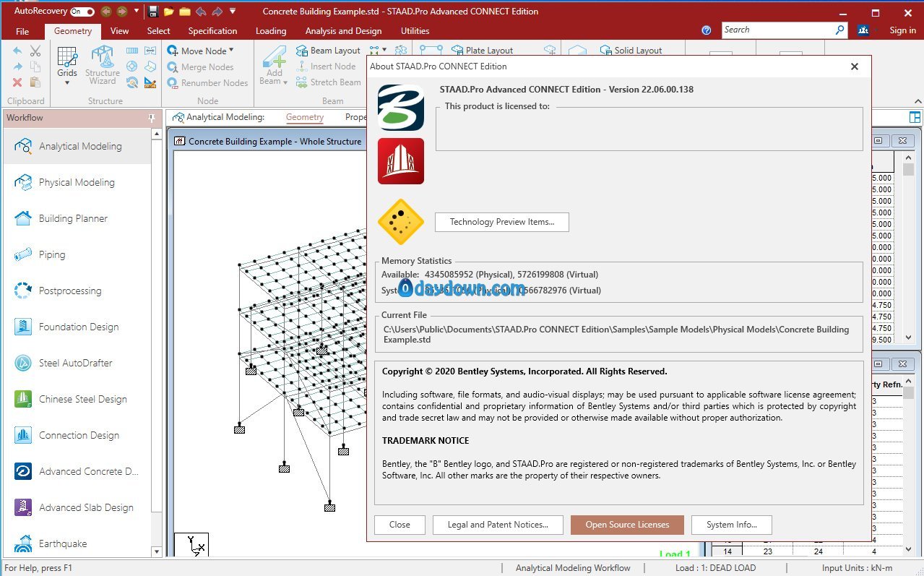Click the Sign in link
This screenshot has height=576, width=924.
[903, 30]
